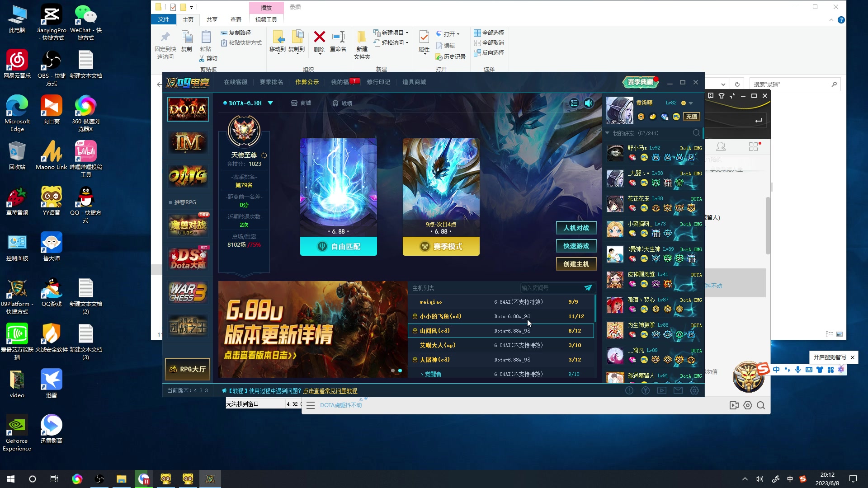
Task: Select the DOTA game icon in sidebar
Action: tap(188, 109)
